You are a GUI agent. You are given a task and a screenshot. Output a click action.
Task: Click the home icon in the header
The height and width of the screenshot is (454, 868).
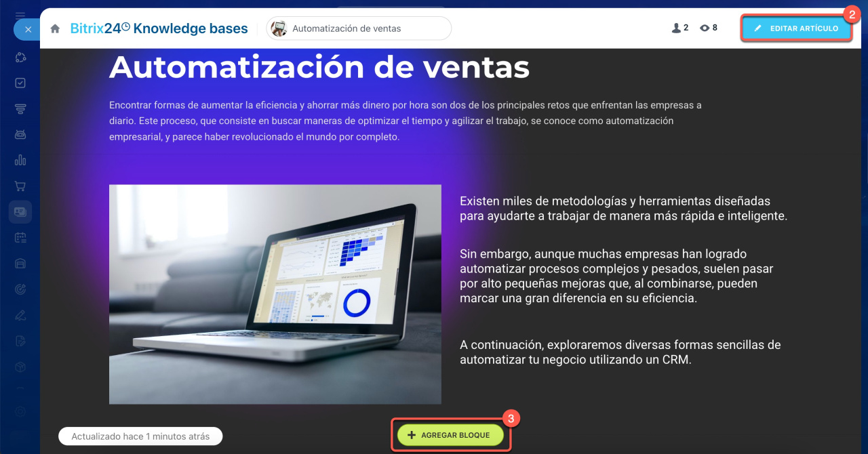click(56, 29)
